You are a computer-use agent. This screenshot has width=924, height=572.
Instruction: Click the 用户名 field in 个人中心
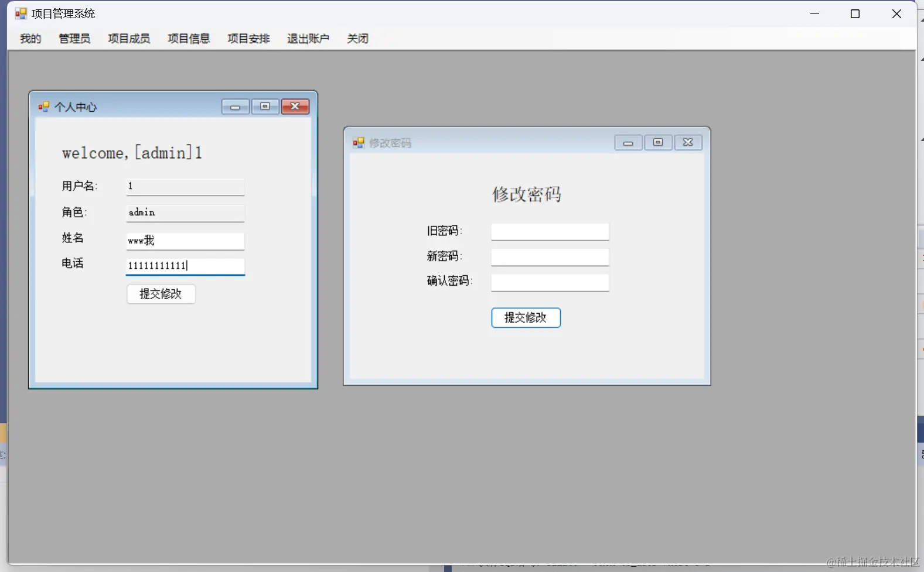[185, 187]
